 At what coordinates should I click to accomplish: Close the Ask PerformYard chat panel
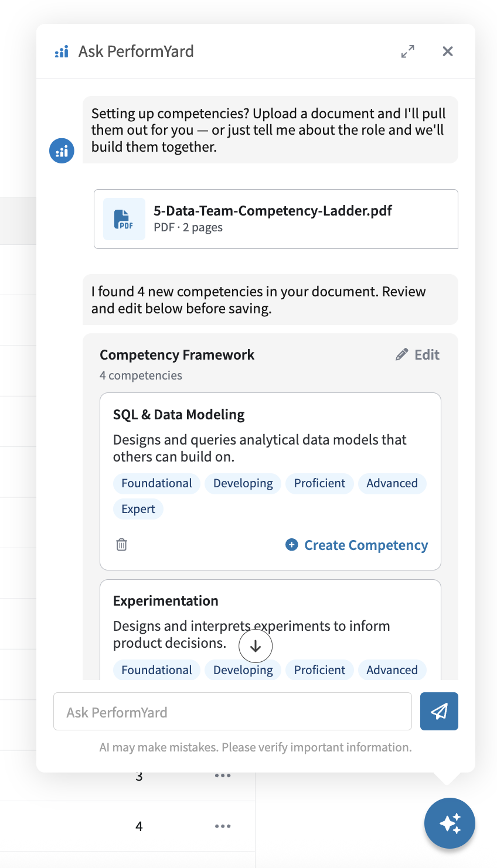tap(448, 52)
